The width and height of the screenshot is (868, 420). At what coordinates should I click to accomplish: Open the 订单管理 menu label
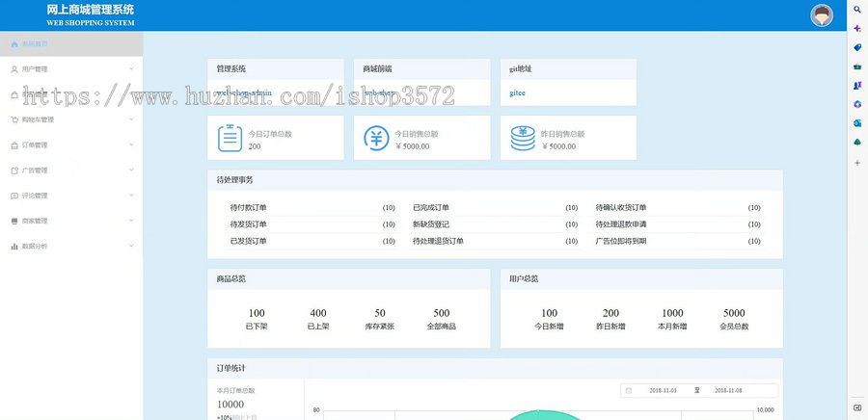(35, 145)
